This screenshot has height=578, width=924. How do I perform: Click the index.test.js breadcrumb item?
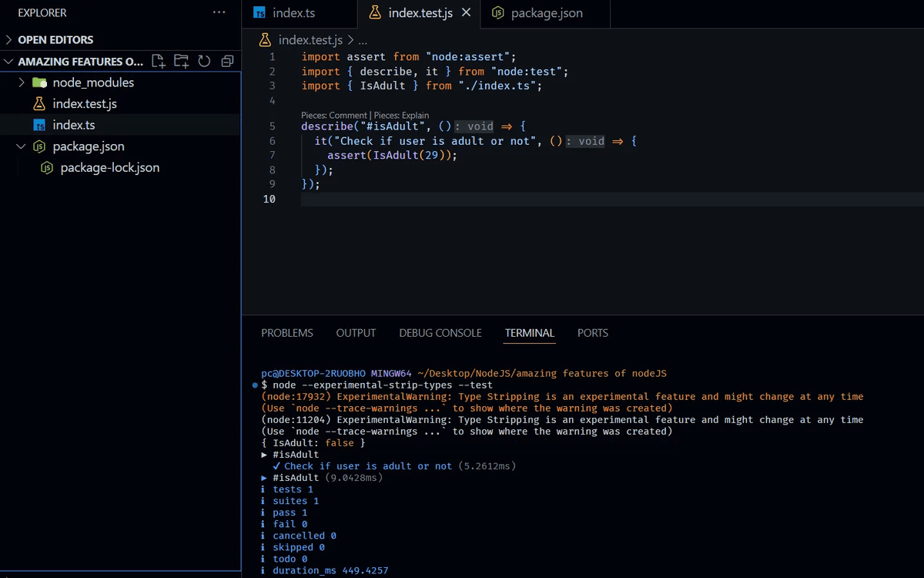tap(310, 39)
